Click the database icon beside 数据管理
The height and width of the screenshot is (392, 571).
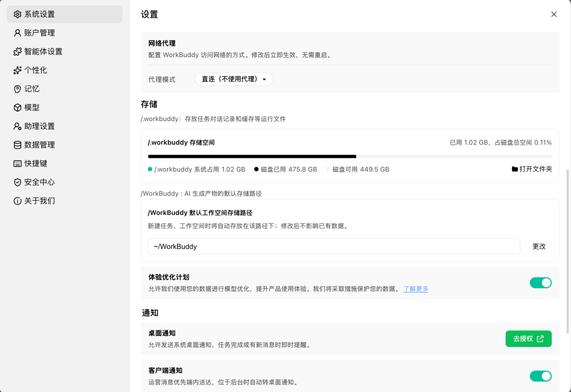click(17, 145)
